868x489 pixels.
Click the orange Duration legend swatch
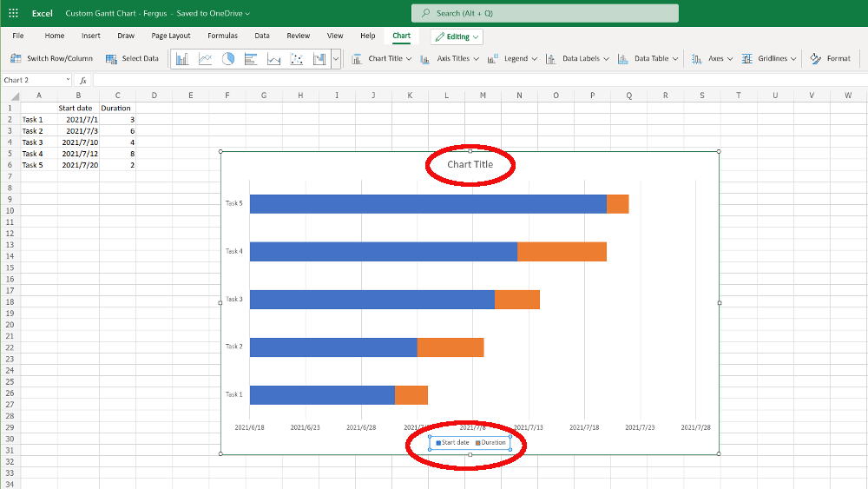click(x=477, y=443)
